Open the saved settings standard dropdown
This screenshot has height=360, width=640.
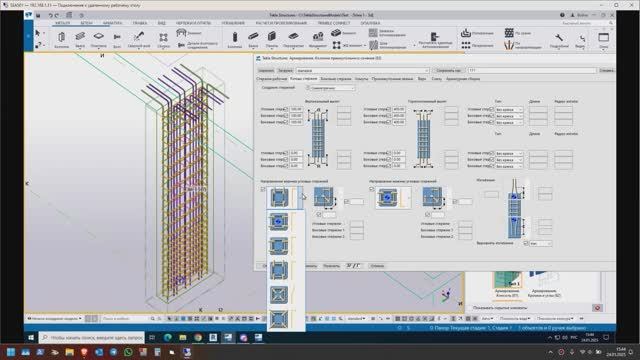(x=362, y=71)
